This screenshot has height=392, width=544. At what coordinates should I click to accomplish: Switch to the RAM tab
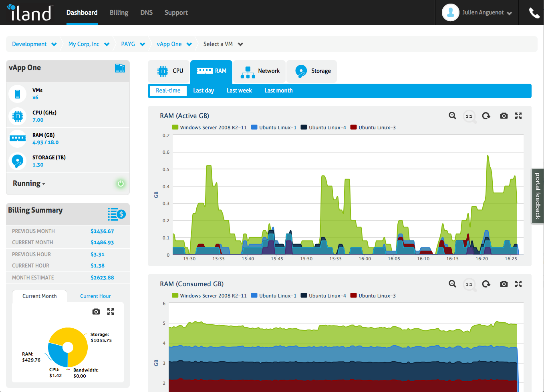[x=212, y=71]
